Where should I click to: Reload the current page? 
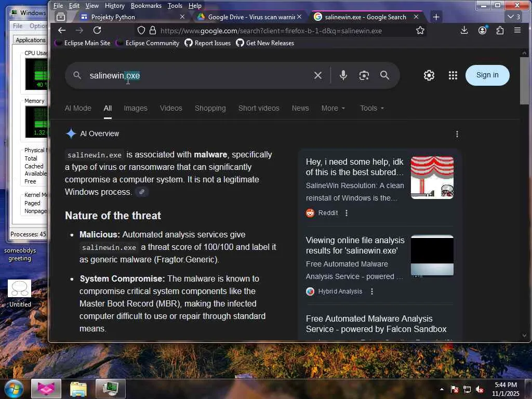coord(97,31)
